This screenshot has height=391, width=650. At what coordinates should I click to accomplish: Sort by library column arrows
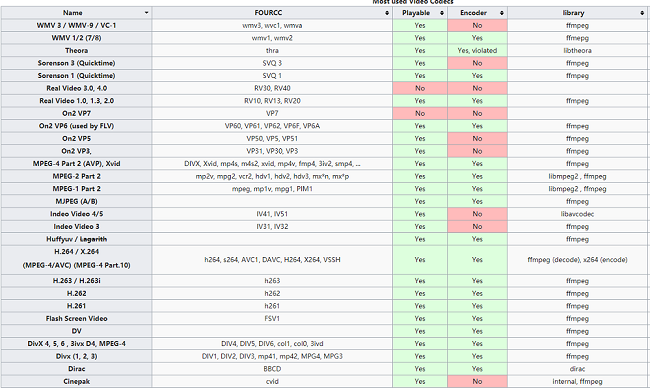[642, 13]
